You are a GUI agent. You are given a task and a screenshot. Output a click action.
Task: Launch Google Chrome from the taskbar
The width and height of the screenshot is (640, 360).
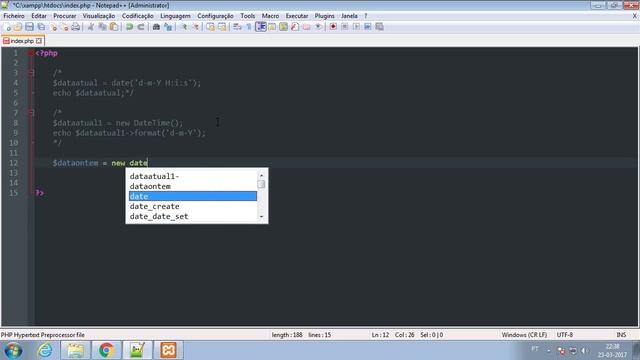click(106, 350)
